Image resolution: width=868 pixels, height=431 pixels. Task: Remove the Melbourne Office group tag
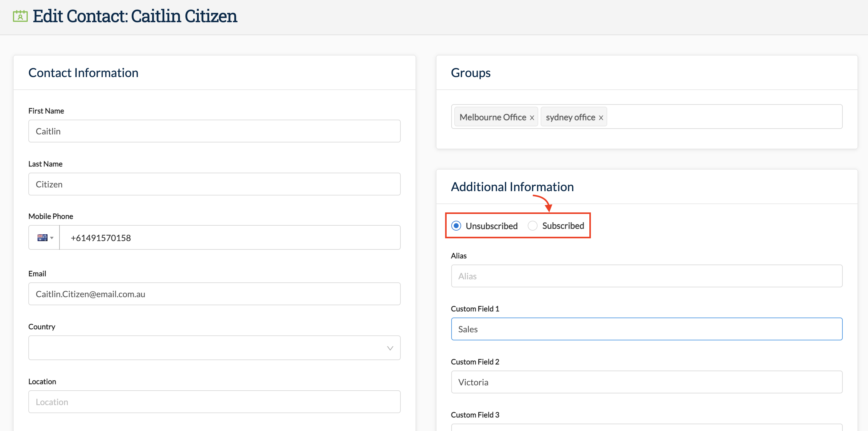[532, 117]
